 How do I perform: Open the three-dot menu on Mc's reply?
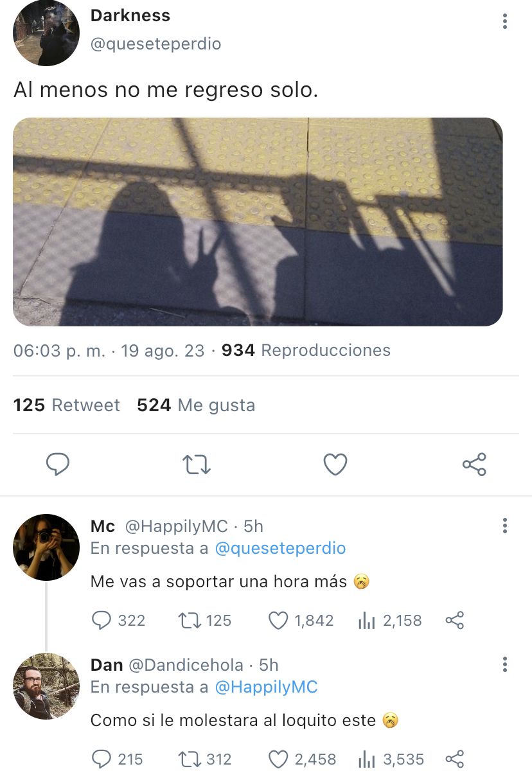tap(505, 526)
